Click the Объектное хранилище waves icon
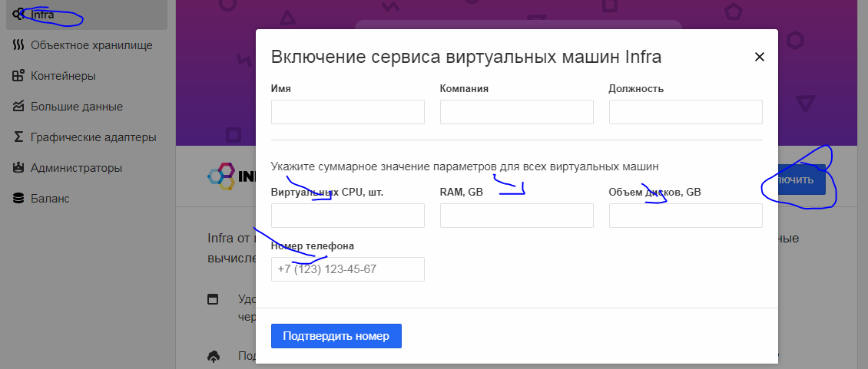The image size is (868, 369). point(18,45)
